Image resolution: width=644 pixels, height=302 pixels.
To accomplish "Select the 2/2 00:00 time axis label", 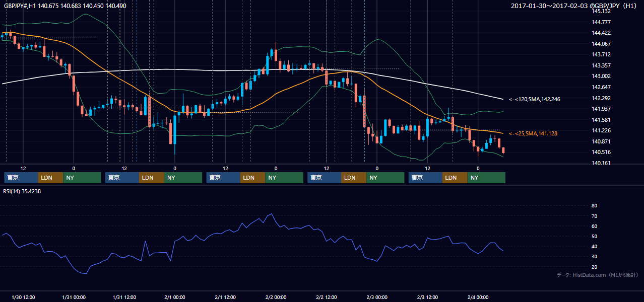I will pos(276,297).
